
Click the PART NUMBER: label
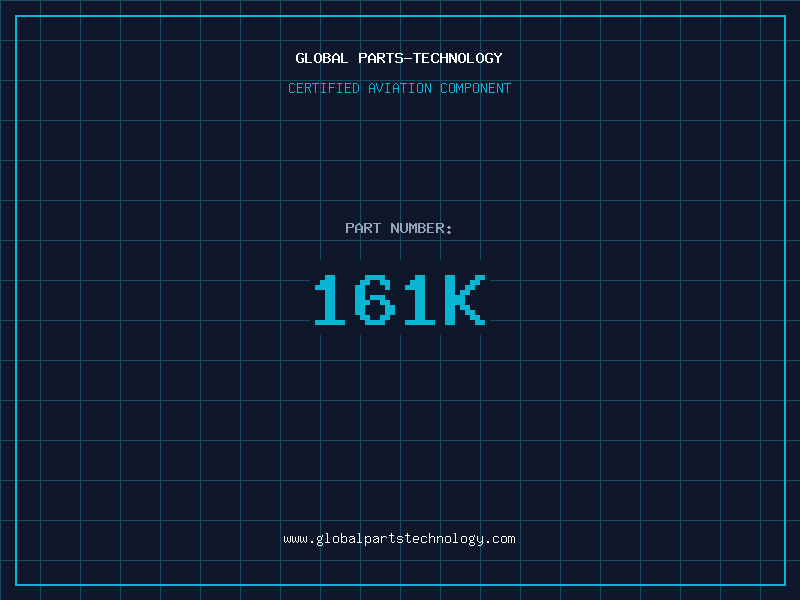tap(399, 228)
